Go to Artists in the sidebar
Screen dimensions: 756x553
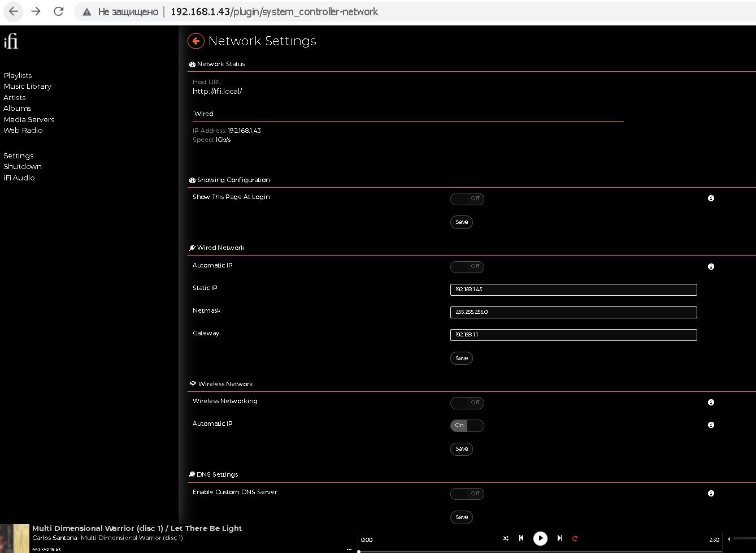coord(14,97)
